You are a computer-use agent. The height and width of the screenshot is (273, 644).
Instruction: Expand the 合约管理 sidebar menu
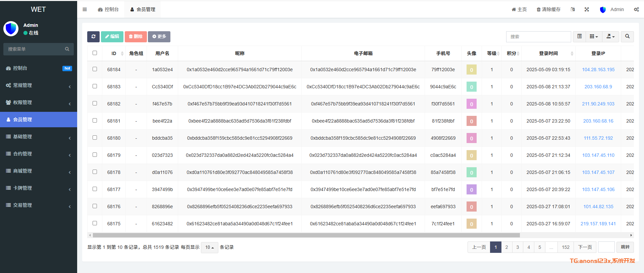tap(39, 154)
